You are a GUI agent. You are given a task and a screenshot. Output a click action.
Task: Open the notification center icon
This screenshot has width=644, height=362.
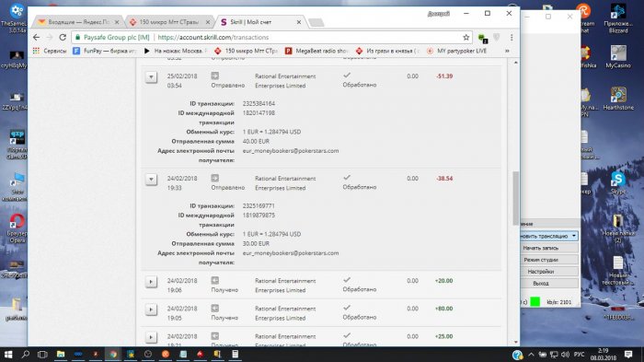pyautogui.click(x=628, y=355)
